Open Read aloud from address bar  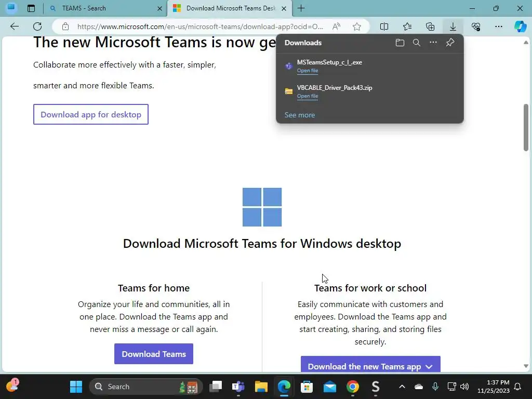(x=336, y=26)
